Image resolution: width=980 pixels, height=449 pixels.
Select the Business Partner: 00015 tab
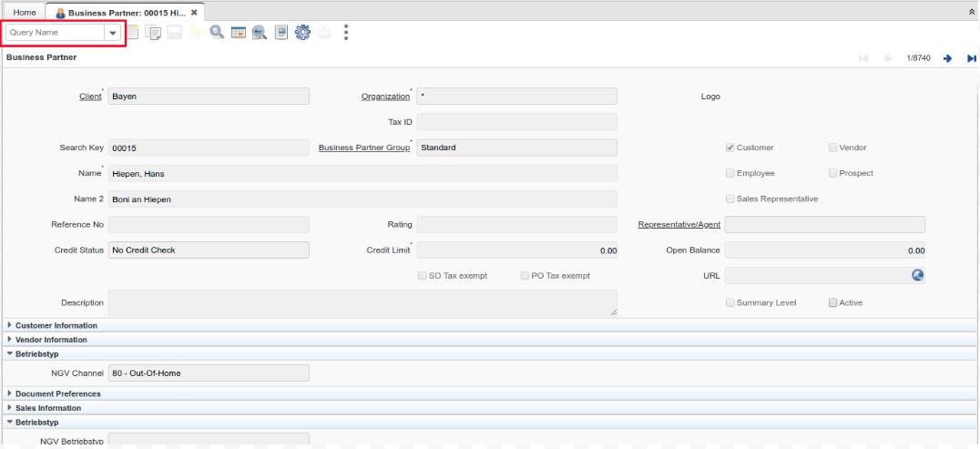point(125,13)
